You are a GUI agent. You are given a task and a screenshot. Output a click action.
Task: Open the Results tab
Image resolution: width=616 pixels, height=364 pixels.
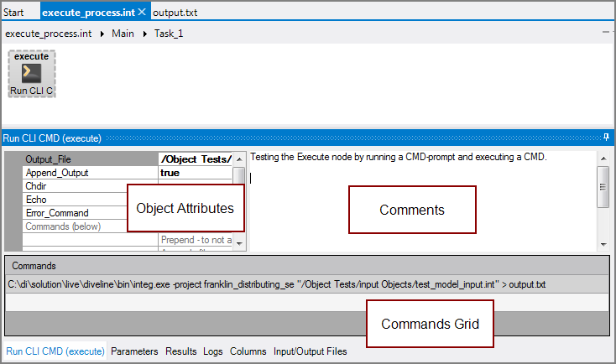click(180, 351)
